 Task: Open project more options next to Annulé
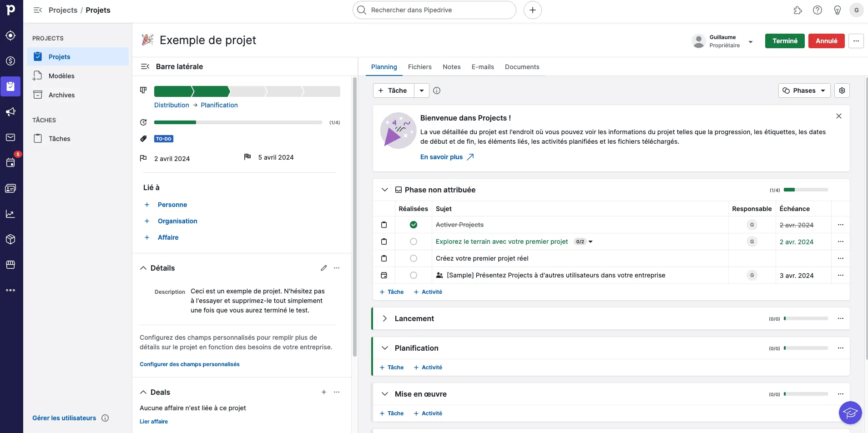[x=856, y=41]
